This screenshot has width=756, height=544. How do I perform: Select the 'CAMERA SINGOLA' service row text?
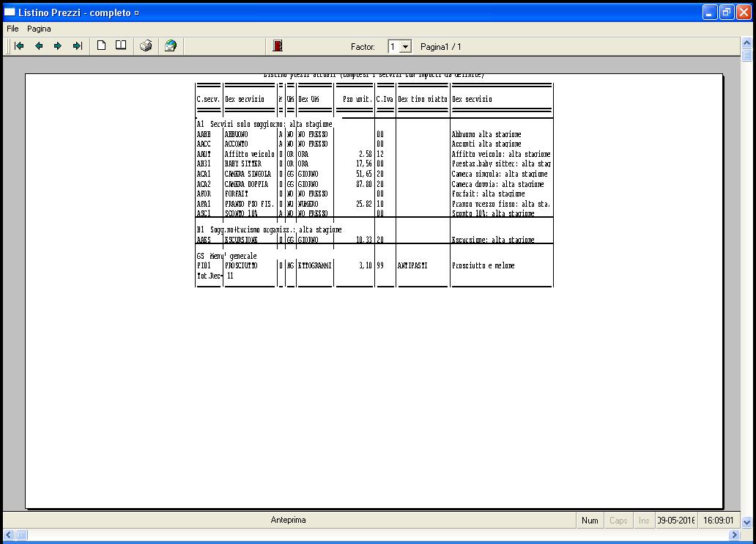coord(248,174)
